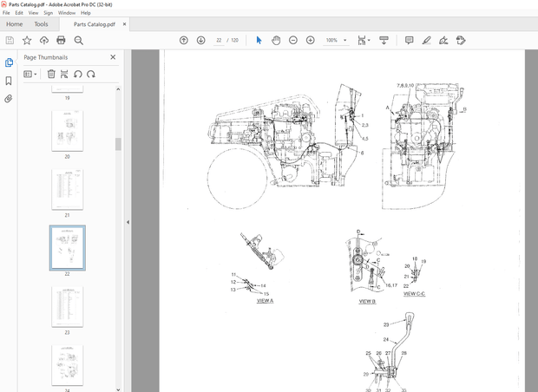Go to previous page arrow
This screenshot has height=392, width=538.
click(184, 41)
